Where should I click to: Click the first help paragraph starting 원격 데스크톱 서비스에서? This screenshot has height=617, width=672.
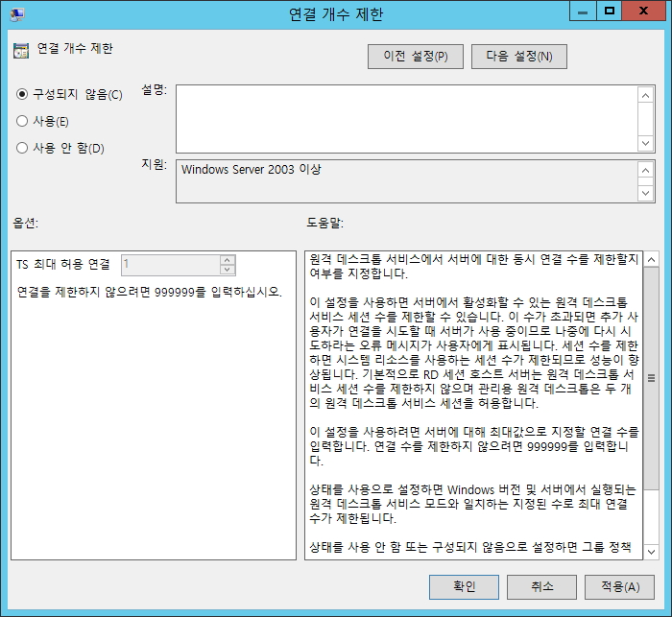[x=474, y=266]
